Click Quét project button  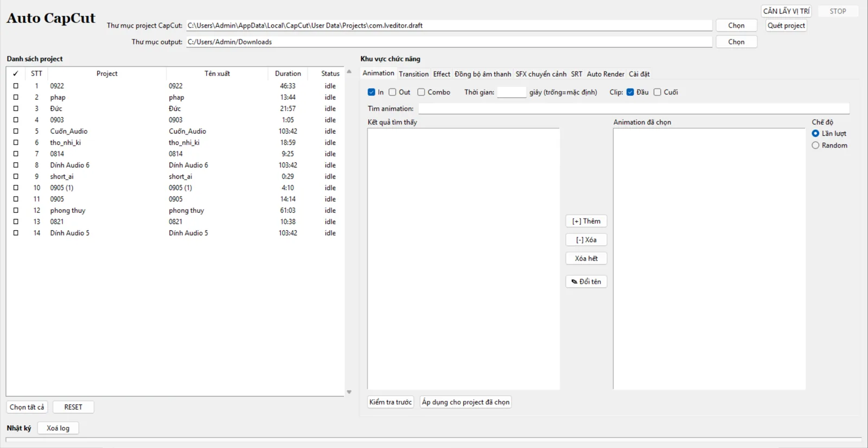pos(786,26)
